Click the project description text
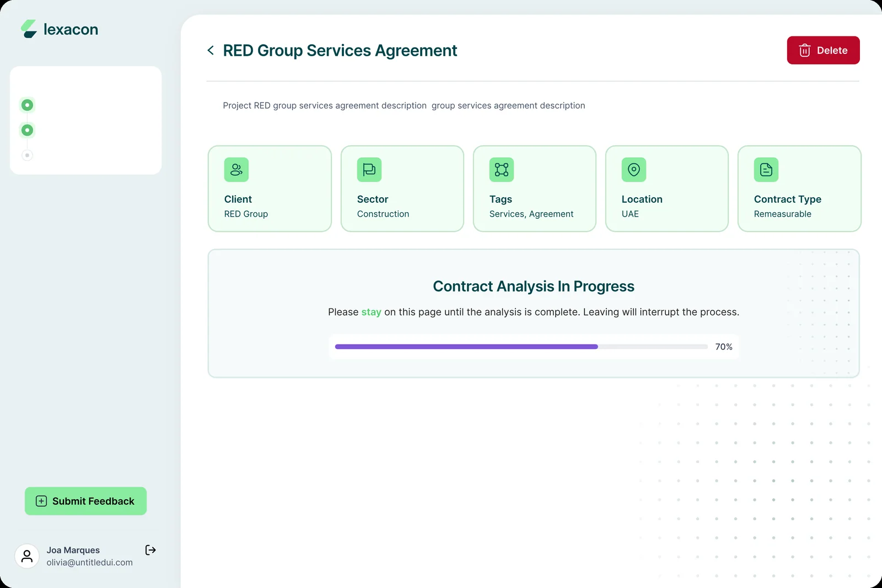 tap(404, 105)
